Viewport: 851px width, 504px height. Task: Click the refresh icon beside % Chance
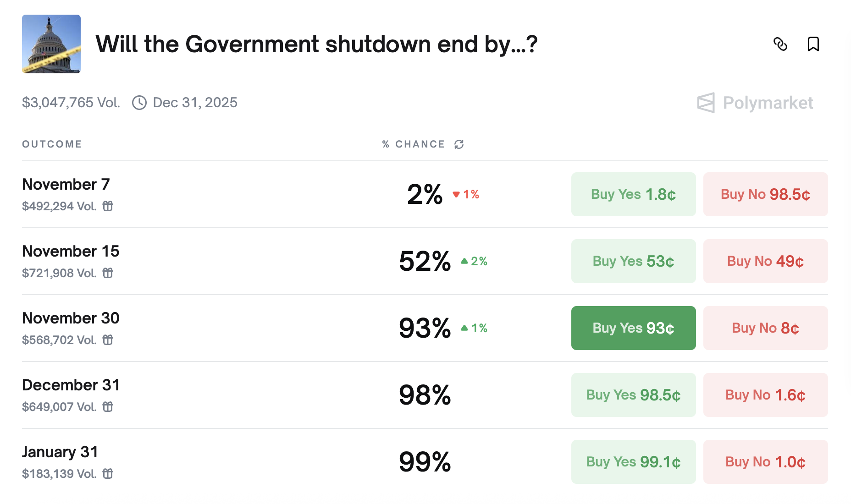[x=459, y=144]
